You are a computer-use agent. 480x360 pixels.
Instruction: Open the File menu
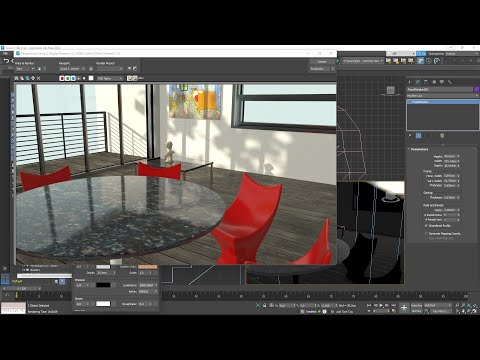tap(5, 53)
